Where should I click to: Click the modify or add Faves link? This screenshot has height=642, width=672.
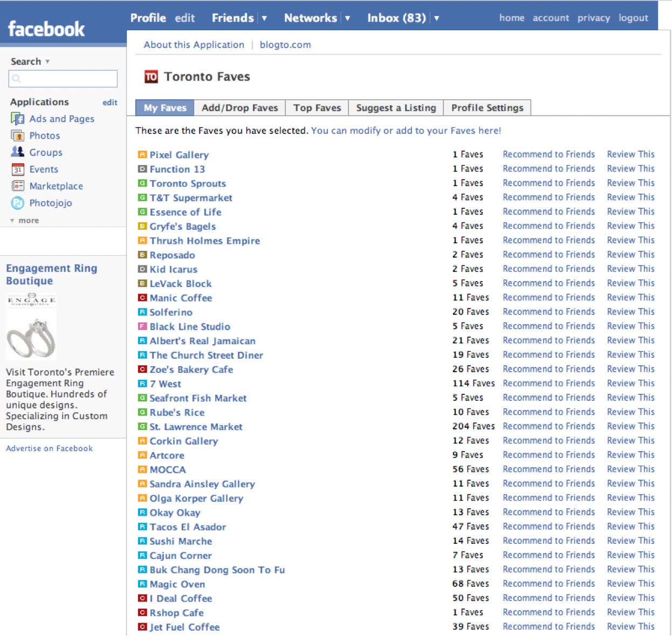point(406,131)
